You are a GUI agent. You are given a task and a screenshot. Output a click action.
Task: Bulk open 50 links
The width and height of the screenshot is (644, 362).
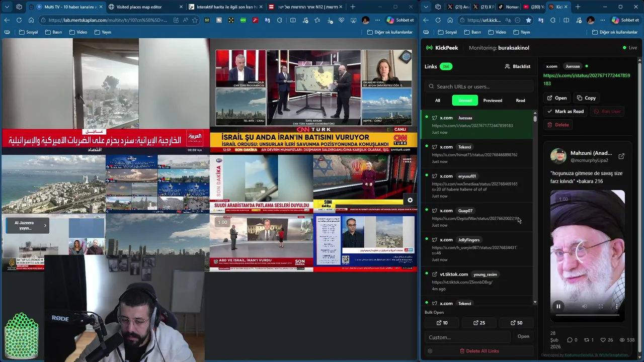pos(516,323)
